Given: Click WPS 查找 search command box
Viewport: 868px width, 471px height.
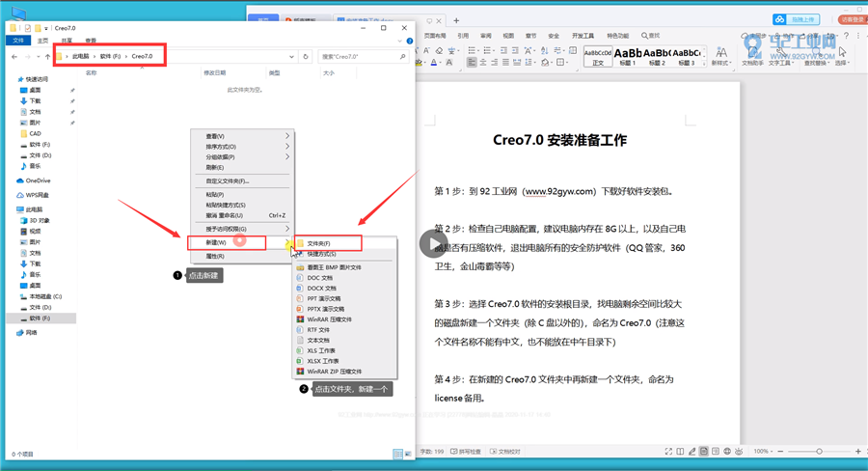Looking at the screenshot, I should pyautogui.click(x=650, y=36).
